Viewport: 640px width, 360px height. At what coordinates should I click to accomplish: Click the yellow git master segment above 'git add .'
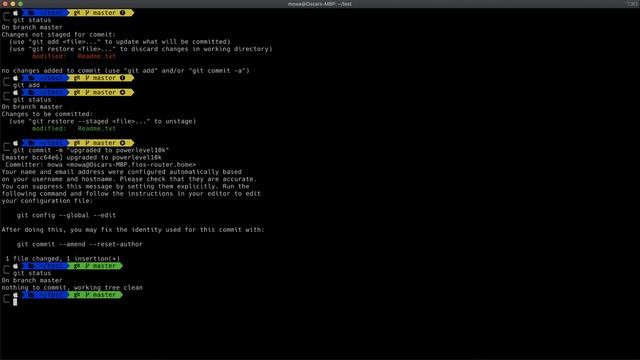click(x=100, y=78)
